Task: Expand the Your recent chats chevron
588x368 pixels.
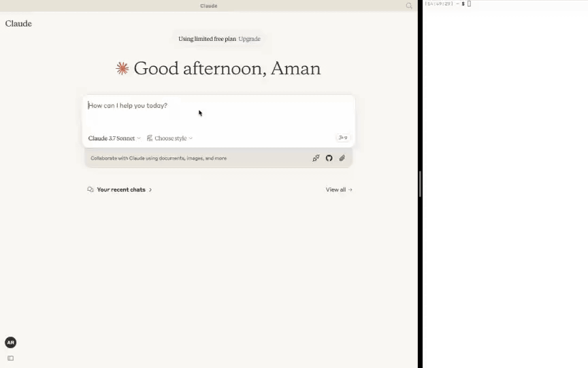Action: coord(150,189)
